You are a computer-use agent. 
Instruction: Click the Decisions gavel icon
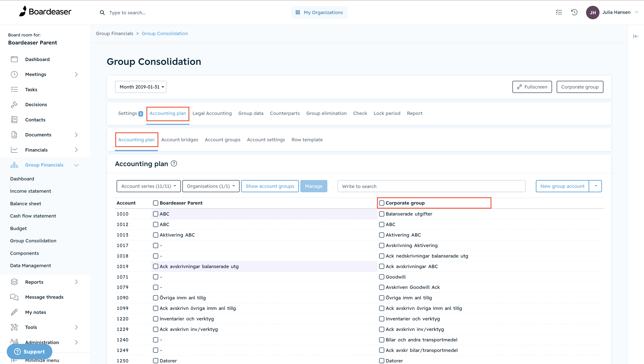tap(14, 104)
